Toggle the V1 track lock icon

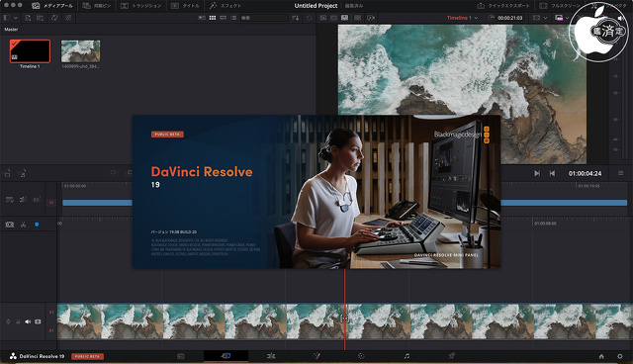tap(18, 321)
